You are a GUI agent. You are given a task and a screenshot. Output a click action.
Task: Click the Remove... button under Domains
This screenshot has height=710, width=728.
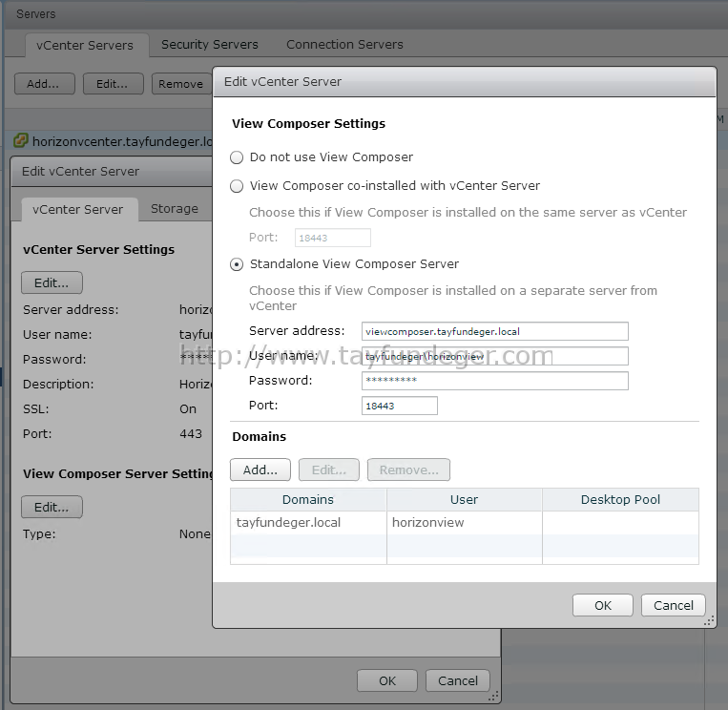(408, 470)
